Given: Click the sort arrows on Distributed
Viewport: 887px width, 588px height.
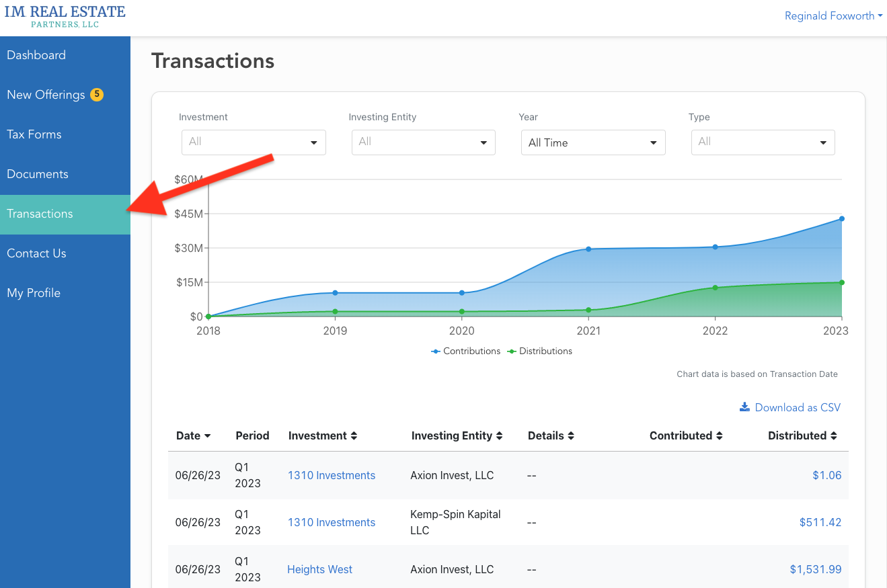Looking at the screenshot, I should 835,435.
